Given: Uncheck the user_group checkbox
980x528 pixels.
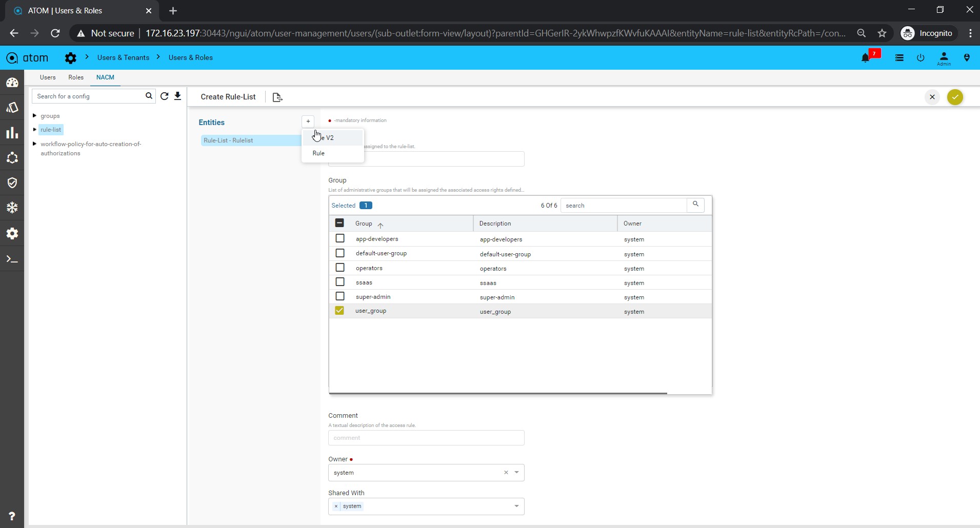Looking at the screenshot, I should click(339, 311).
